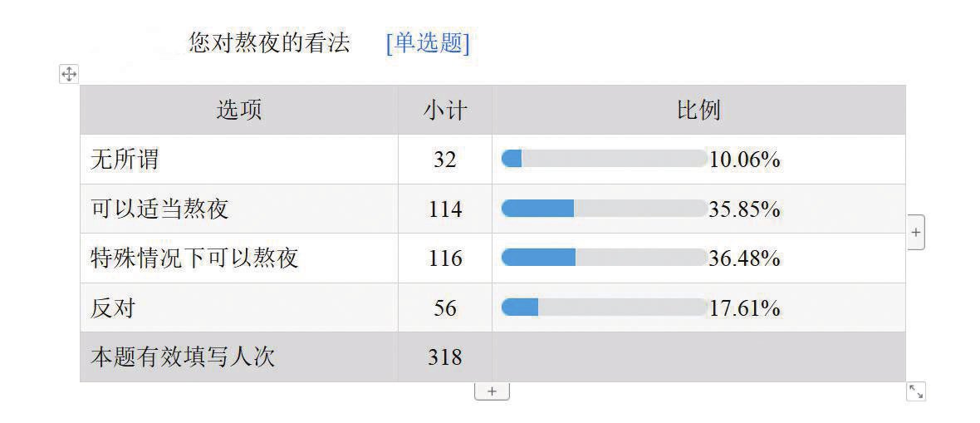
Task: Select the 无所谓 option cell
Action: [238, 160]
